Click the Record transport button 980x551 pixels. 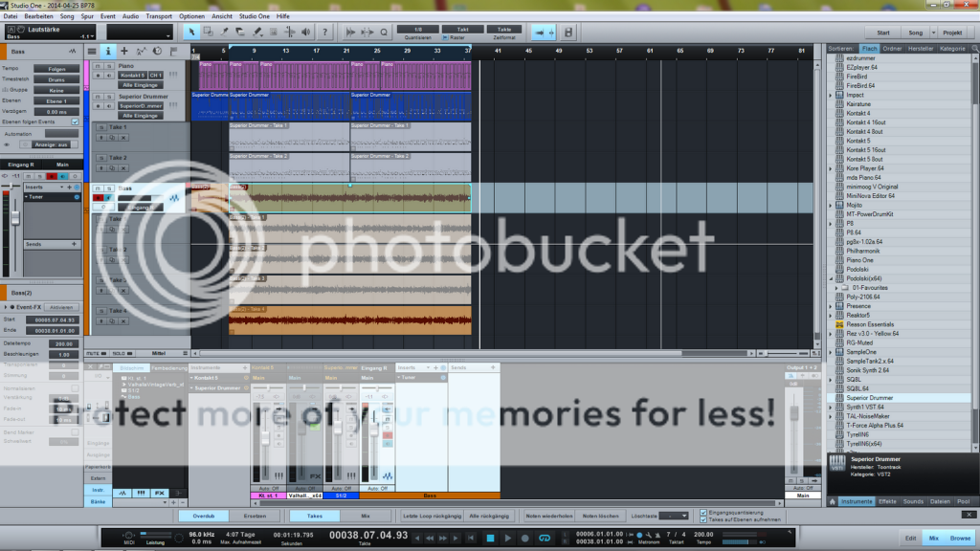point(525,538)
